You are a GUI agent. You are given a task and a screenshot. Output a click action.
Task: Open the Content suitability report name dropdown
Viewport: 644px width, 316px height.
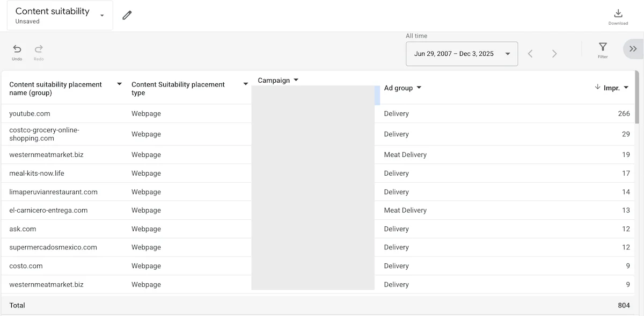pyautogui.click(x=101, y=16)
